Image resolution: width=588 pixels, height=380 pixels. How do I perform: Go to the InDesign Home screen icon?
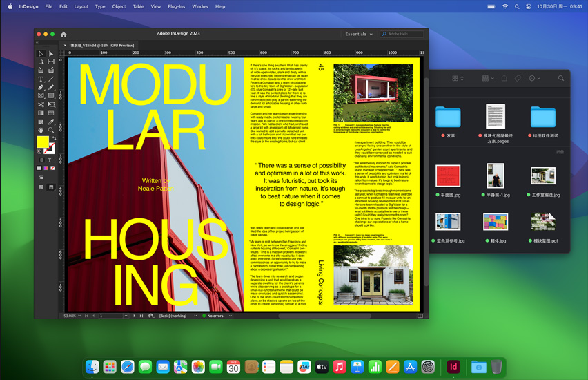[63, 34]
